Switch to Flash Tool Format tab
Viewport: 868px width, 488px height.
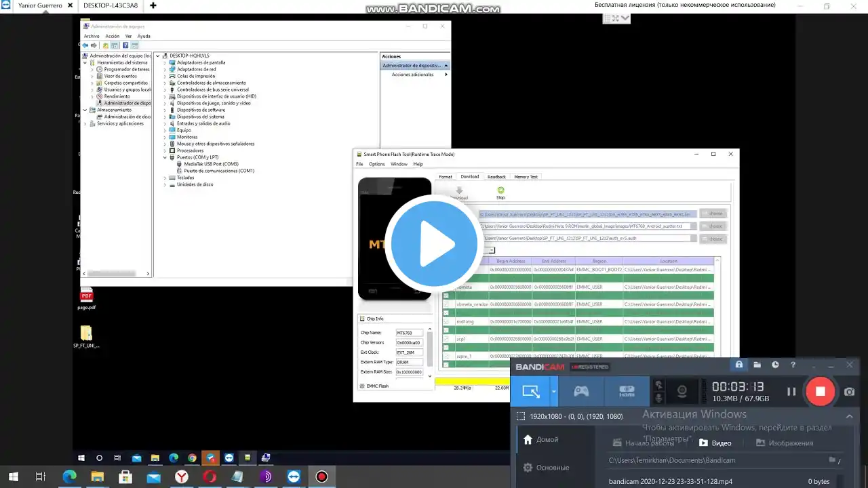445,176
